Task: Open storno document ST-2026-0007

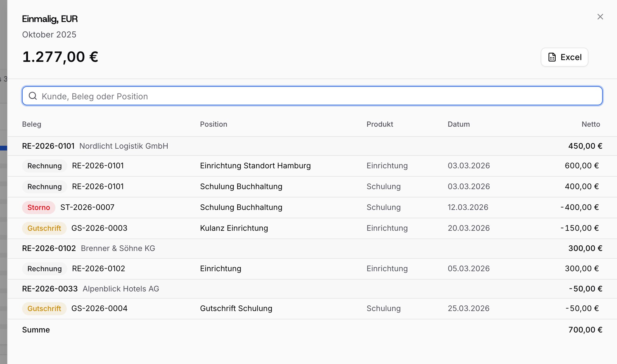Action: coord(87,207)
